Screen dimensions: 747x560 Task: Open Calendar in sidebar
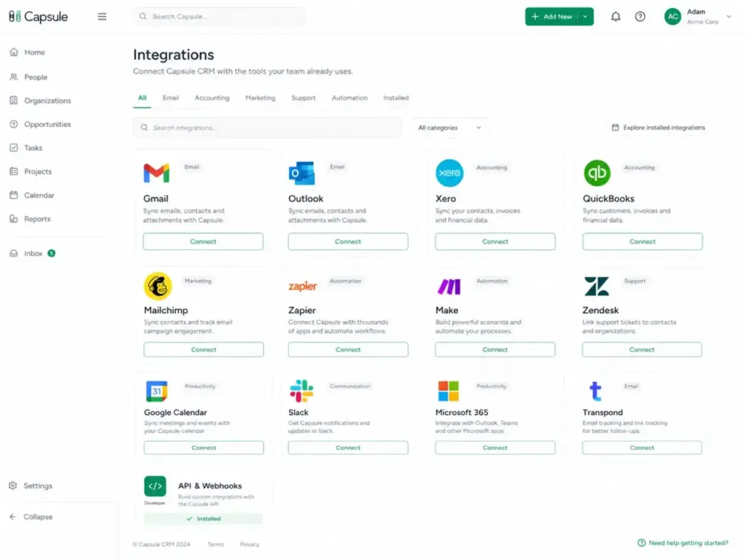(x=32, y=195)
